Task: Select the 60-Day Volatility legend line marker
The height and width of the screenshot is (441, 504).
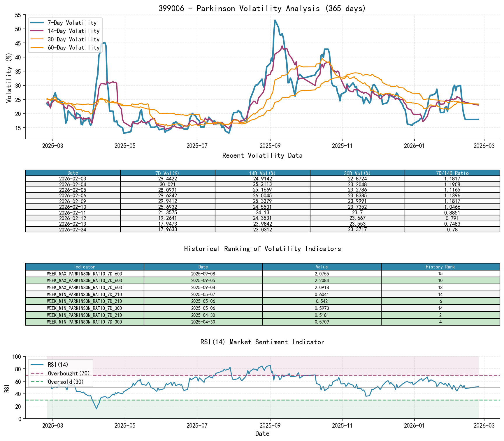Action: pyautogui.click(x=38, y=48)
